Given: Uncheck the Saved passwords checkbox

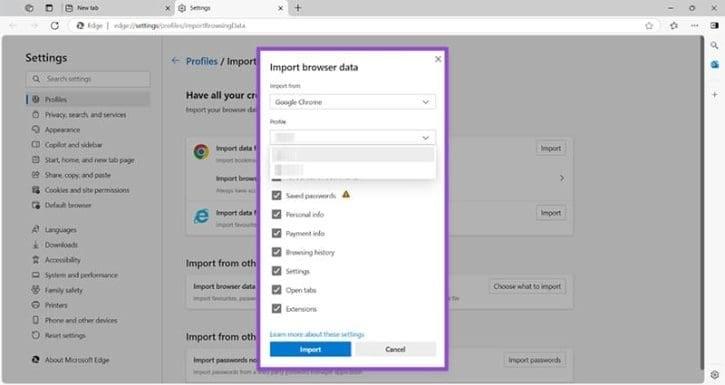Looking at the screenshot, I should (276, 196).
